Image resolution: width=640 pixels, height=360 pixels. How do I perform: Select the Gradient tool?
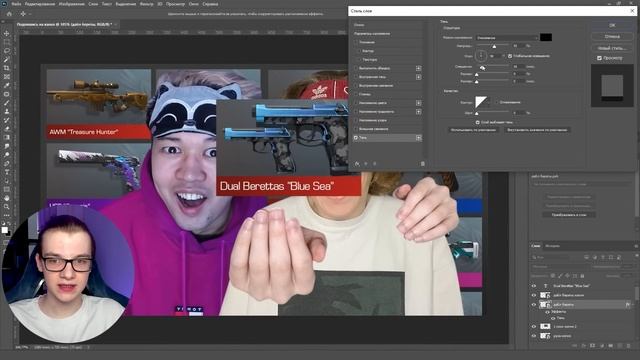click(x=7, y=138)
